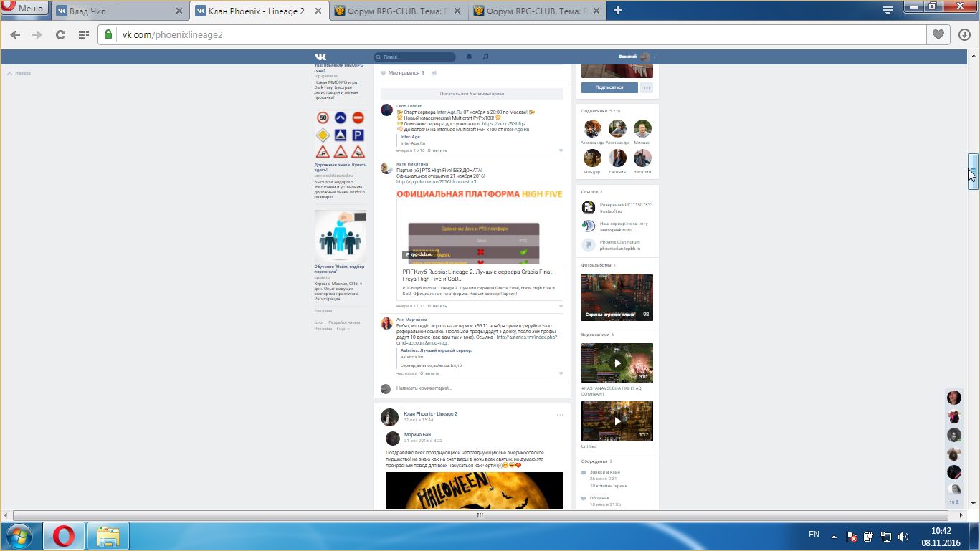980x551 pixels.
Task: Click the 'Подписаться' subscribe button
Action: coord(609,87)
